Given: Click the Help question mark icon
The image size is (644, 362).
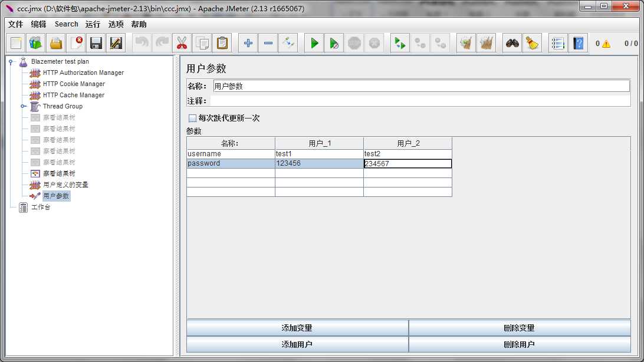Looking at the screenshot, I should click(x=579, y=42).
